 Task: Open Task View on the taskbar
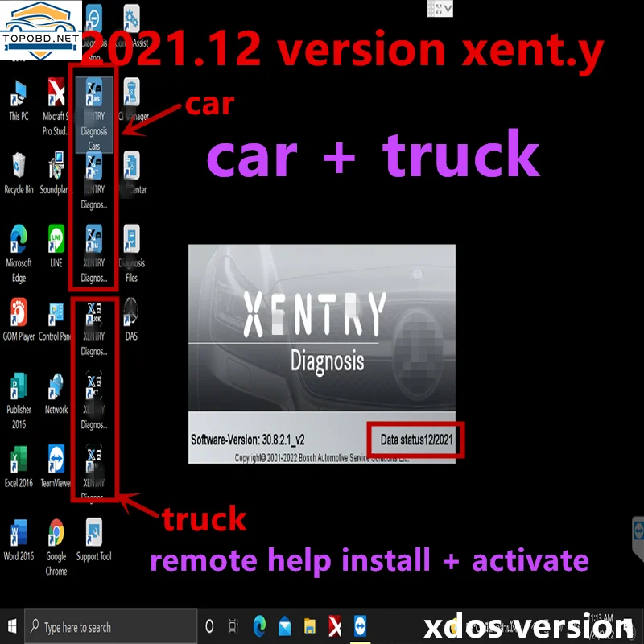(233, 627)
